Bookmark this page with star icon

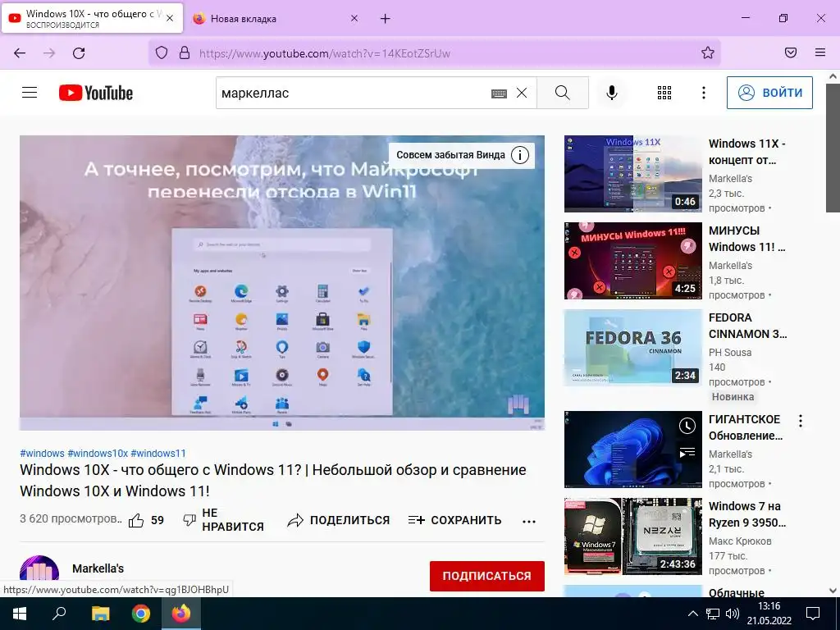pos(708,52)
